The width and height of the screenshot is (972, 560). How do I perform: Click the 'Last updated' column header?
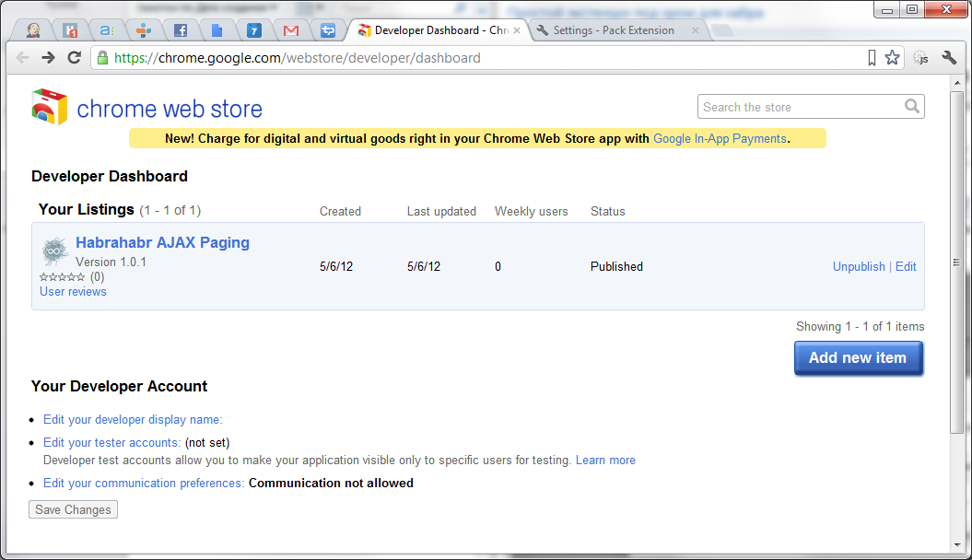pos(441,211)
